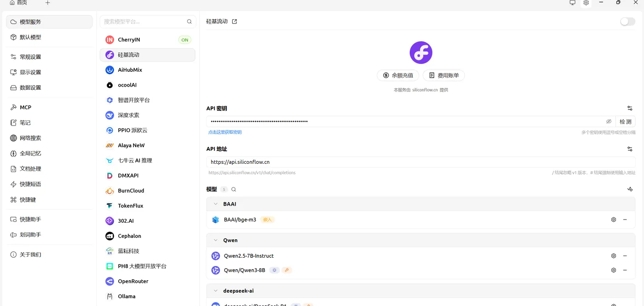Select OpenRouter provider icon

coord(109,281)
